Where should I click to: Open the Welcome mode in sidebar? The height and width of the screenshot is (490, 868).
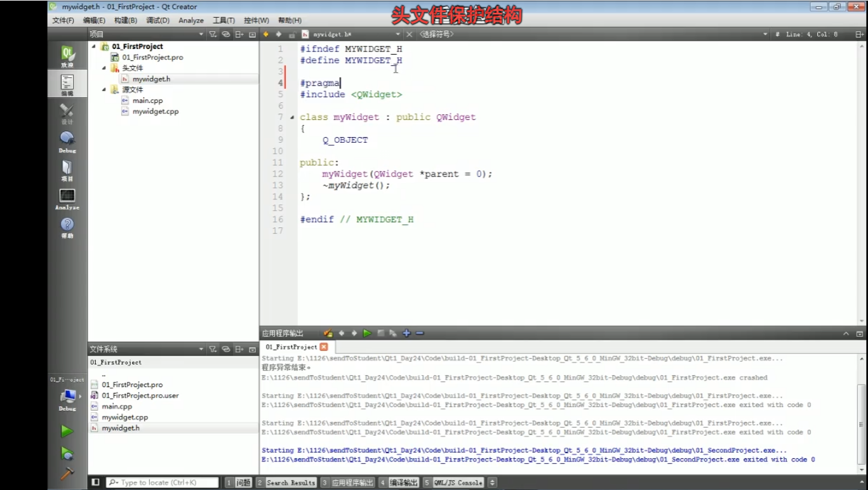[x=67, y=56]
